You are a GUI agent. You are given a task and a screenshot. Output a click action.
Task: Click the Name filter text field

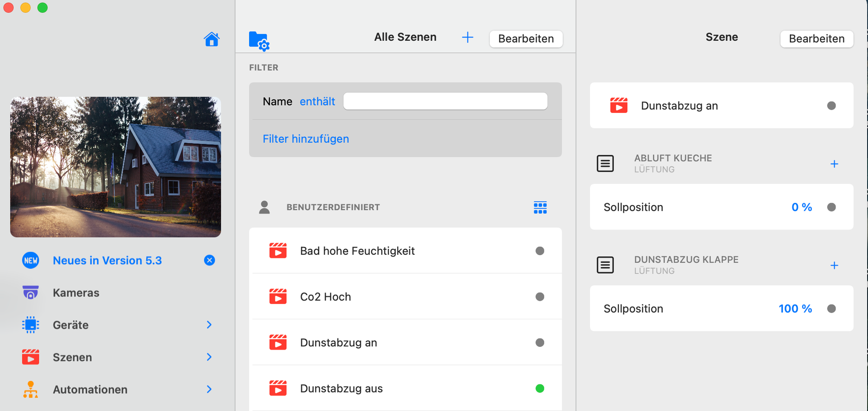coord(445,101)
